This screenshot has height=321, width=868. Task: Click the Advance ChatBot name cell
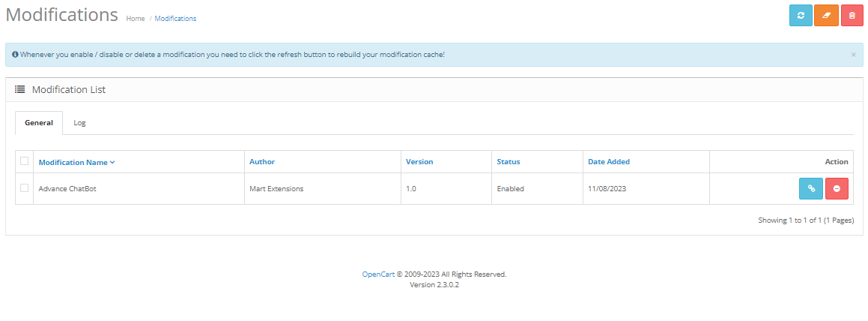(x=139, y=188)
